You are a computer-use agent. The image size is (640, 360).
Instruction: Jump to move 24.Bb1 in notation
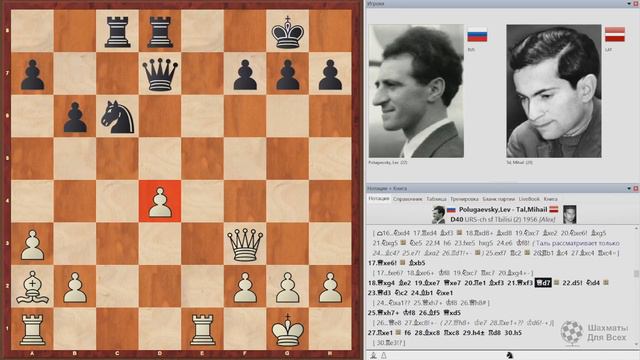tap(422, 293)
